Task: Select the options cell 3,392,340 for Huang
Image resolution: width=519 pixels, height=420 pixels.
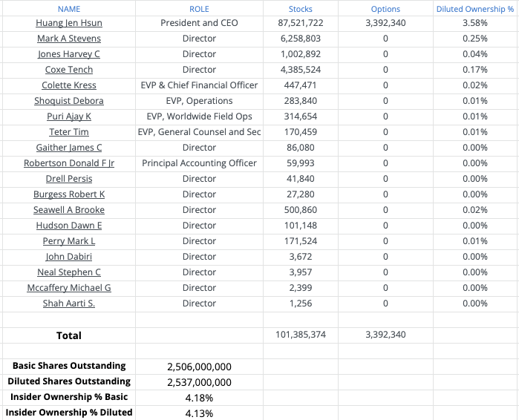Action: coord(385,23)
